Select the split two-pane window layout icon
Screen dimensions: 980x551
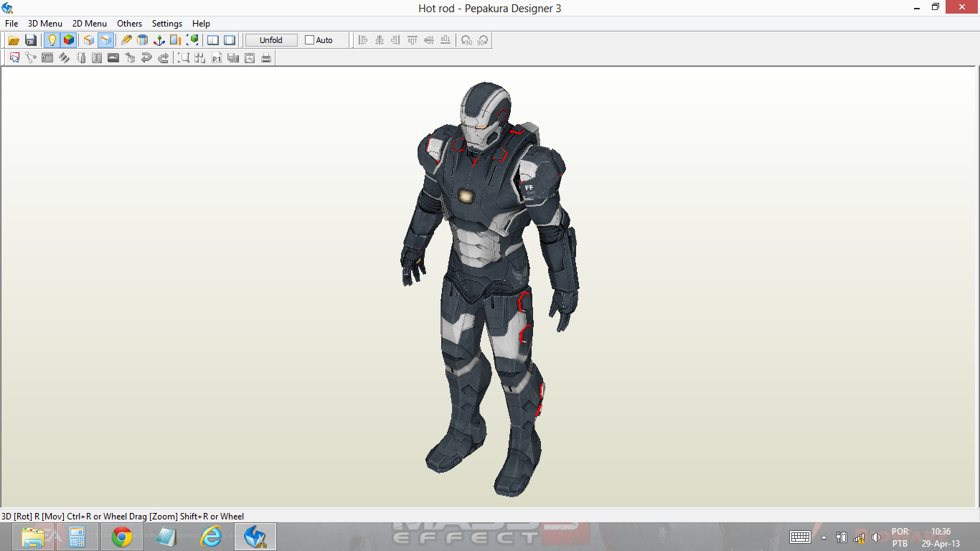click(213, 40)
